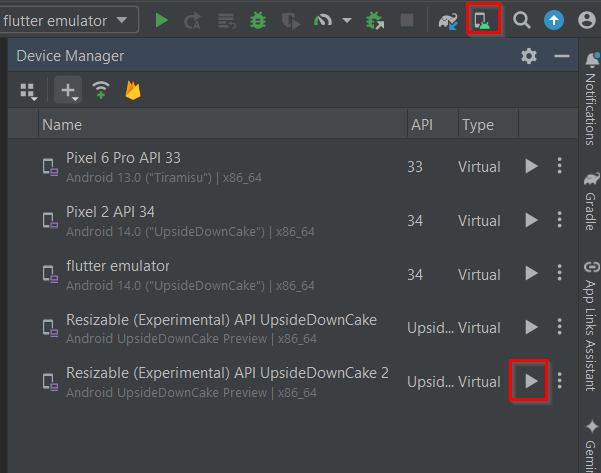
Task: Hide the Device Manager panel
Action: click(562, 56)
